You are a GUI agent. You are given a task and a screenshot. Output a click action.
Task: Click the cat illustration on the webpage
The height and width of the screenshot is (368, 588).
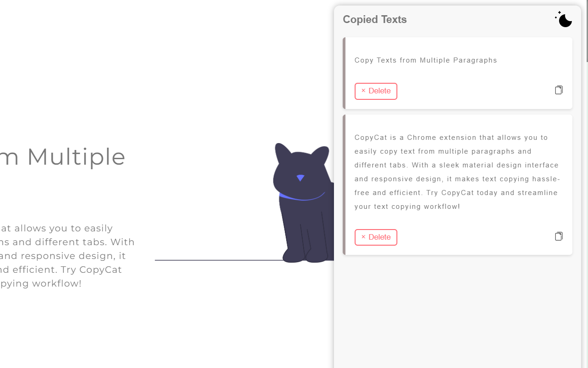pyautogui.click(x=303, y=198)
